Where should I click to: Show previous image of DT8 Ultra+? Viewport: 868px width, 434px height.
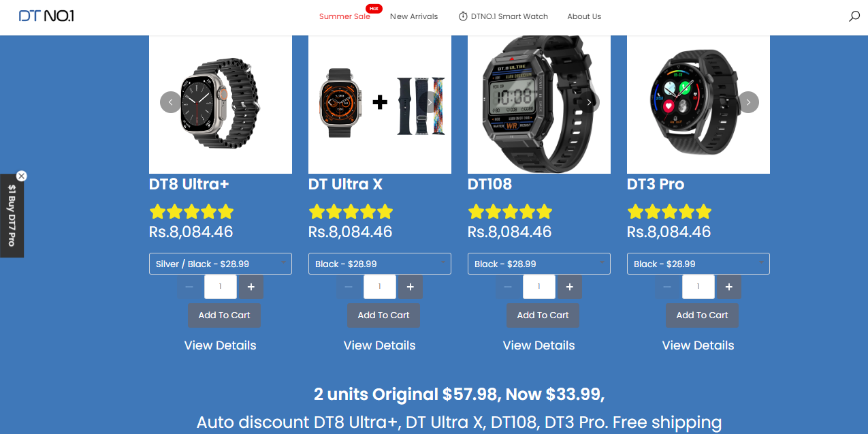click(170, 102)
